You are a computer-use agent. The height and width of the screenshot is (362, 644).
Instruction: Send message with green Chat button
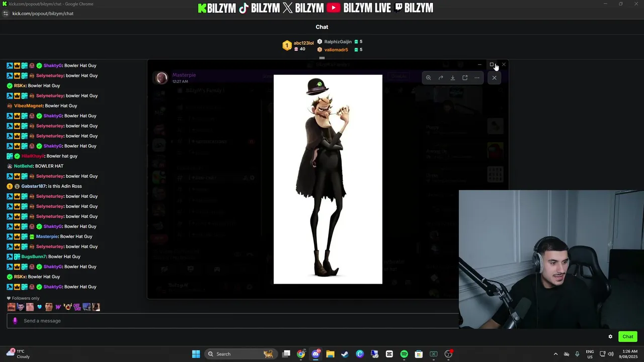628,337
